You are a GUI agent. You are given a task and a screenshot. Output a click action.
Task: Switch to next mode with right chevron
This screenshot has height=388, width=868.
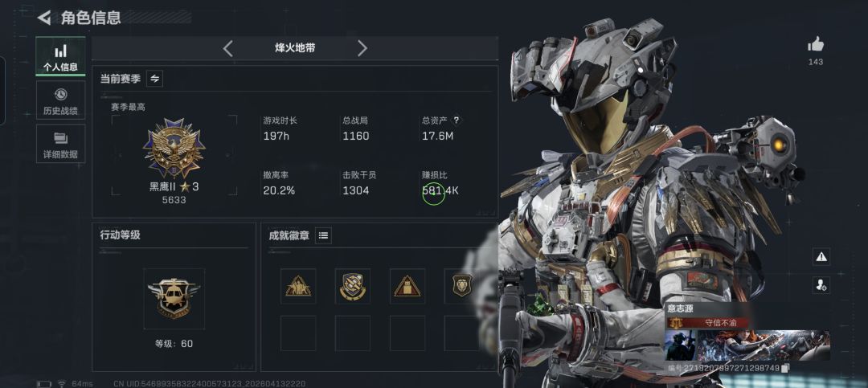[362, 48]
